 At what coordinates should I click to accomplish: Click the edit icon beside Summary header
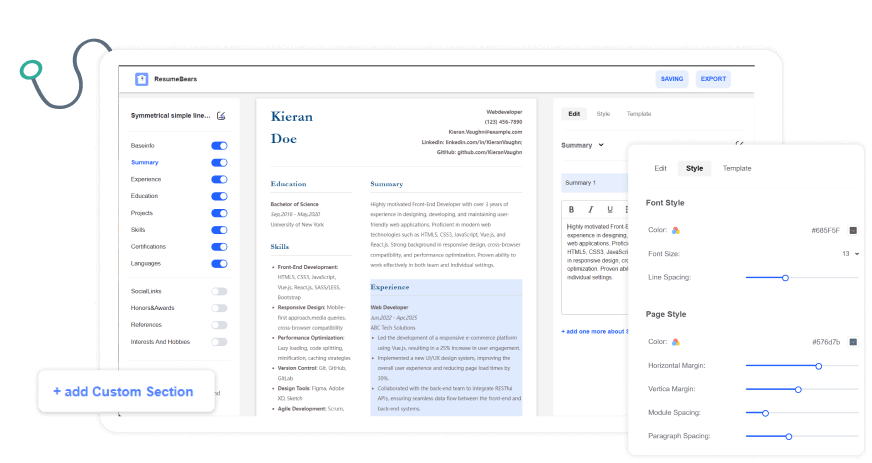[x=739, y=145]
